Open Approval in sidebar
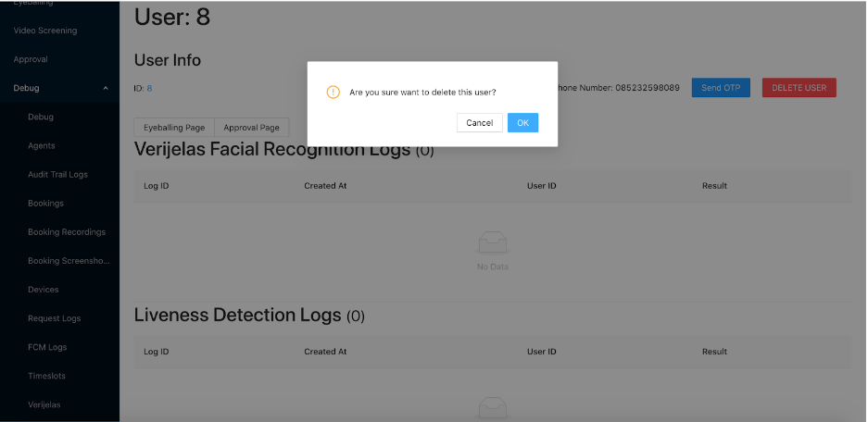The width and height of the screenshot is (868, 422). coord(31,59)
